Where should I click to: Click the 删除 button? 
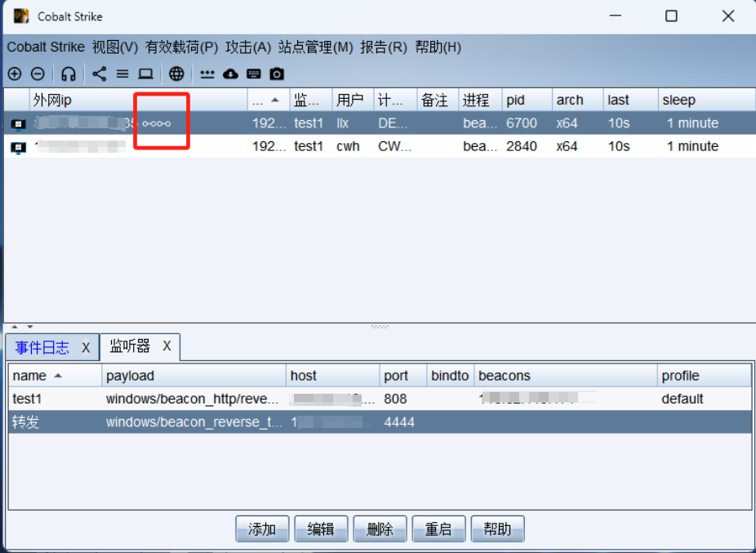click(380, 528)
